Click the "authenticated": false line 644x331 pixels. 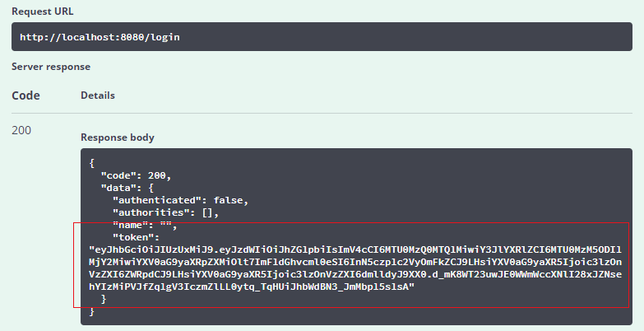coord(181,200)
